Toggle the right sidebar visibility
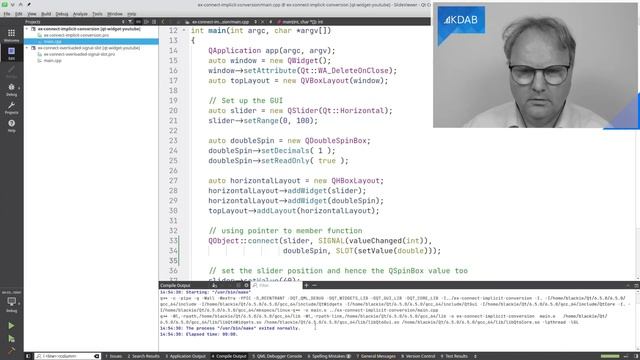Viewport: 640px width, 360px height. (x=636, y=356)
